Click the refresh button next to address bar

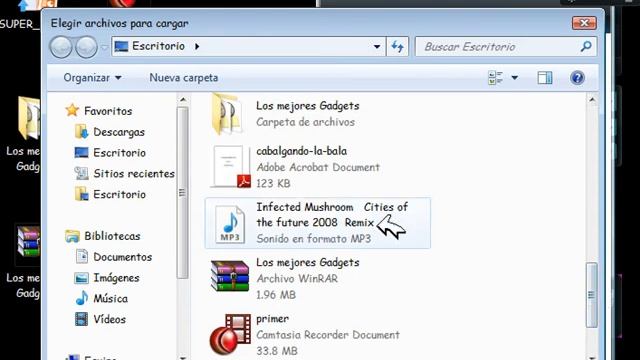tap(397, 47)
